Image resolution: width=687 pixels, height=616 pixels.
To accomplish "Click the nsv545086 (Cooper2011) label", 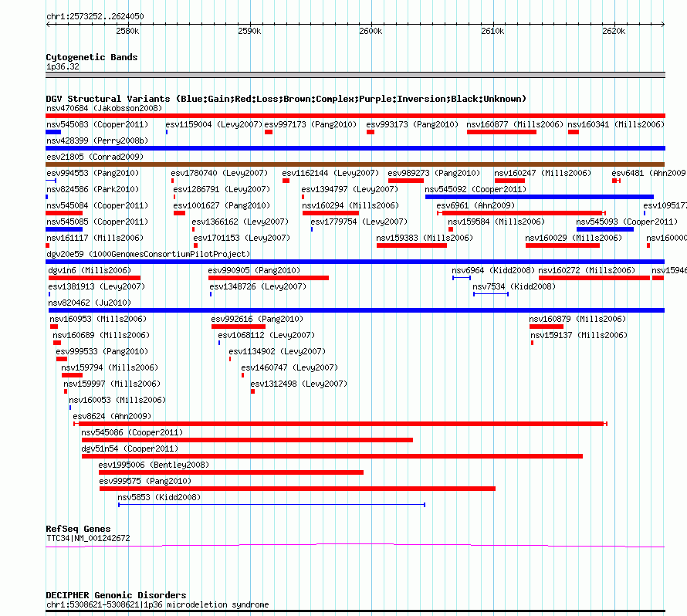I will (x=132, y=432).
